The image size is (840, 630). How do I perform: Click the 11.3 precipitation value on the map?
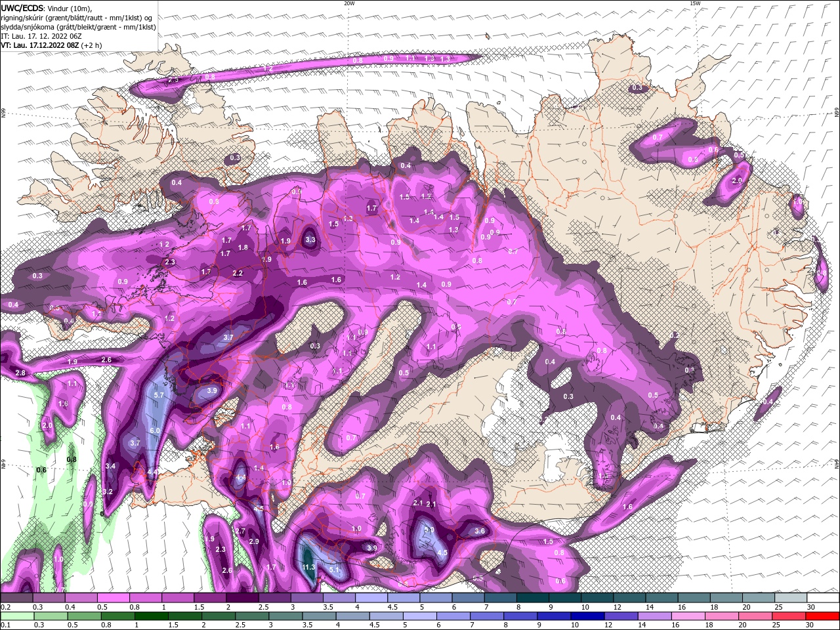309,567
